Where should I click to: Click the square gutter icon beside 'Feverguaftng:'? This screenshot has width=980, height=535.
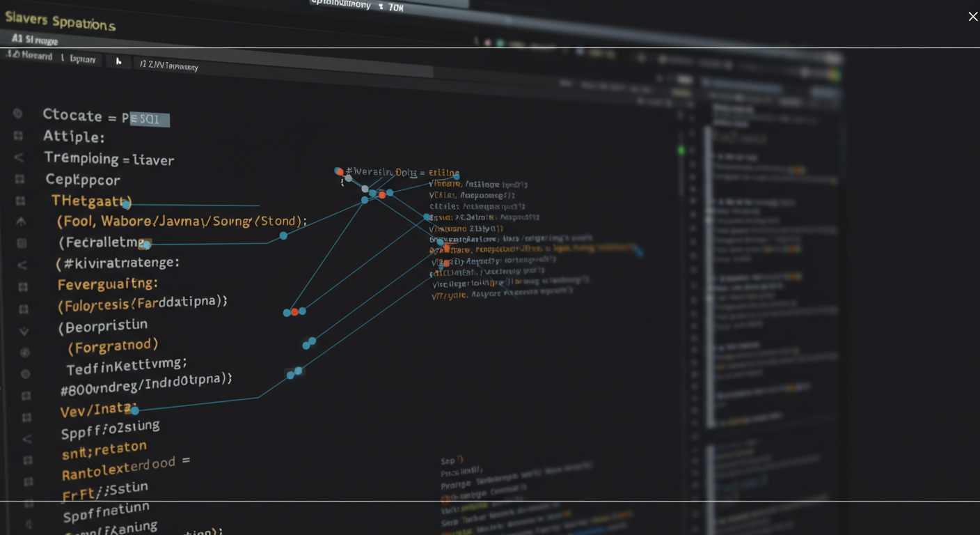tap(23, 286)
